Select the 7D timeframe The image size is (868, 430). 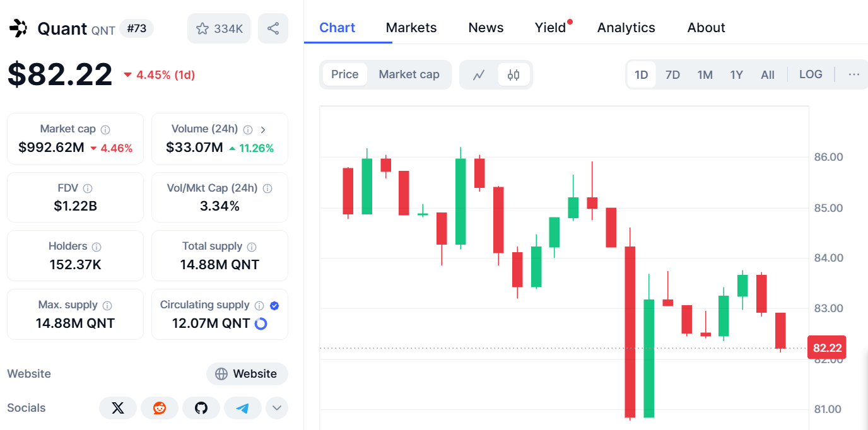tap(672, 74)
